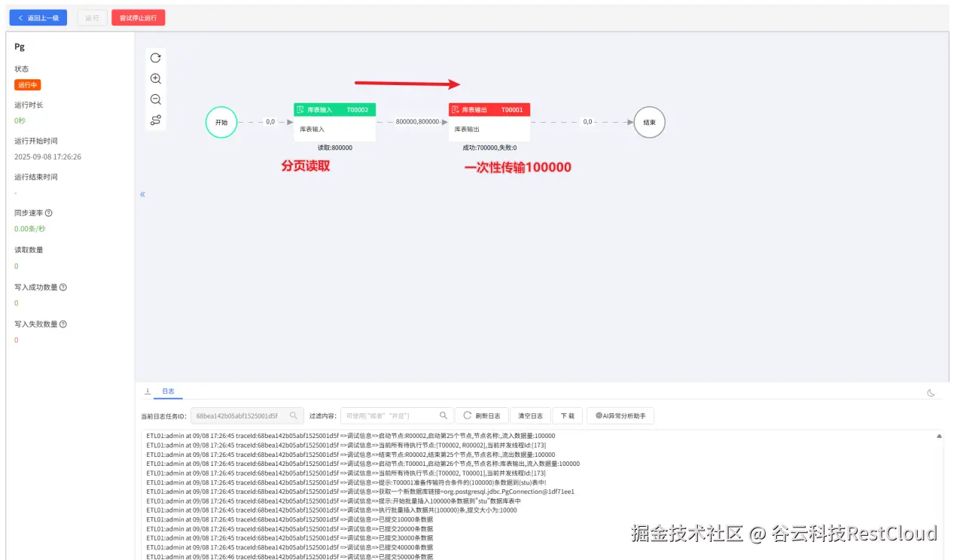Click the greyed-out 运行 button
This screenshot has width=954, height=560.
(x=92, y=17)
